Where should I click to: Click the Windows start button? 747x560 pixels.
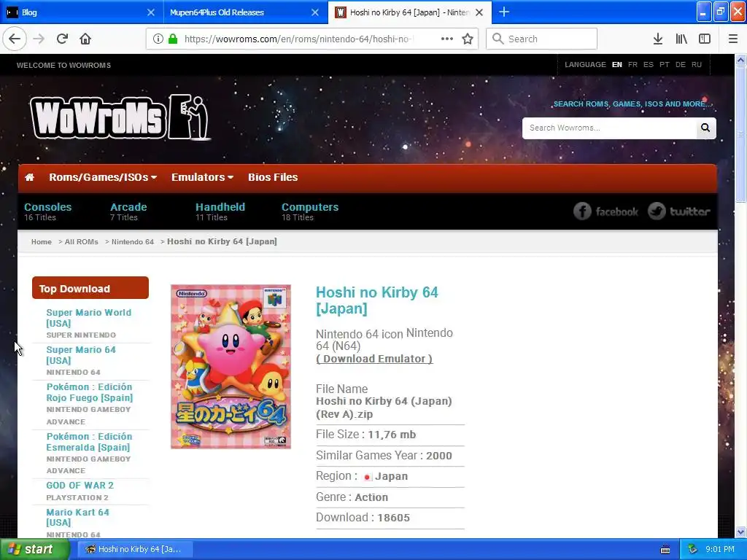click(34, 549)
